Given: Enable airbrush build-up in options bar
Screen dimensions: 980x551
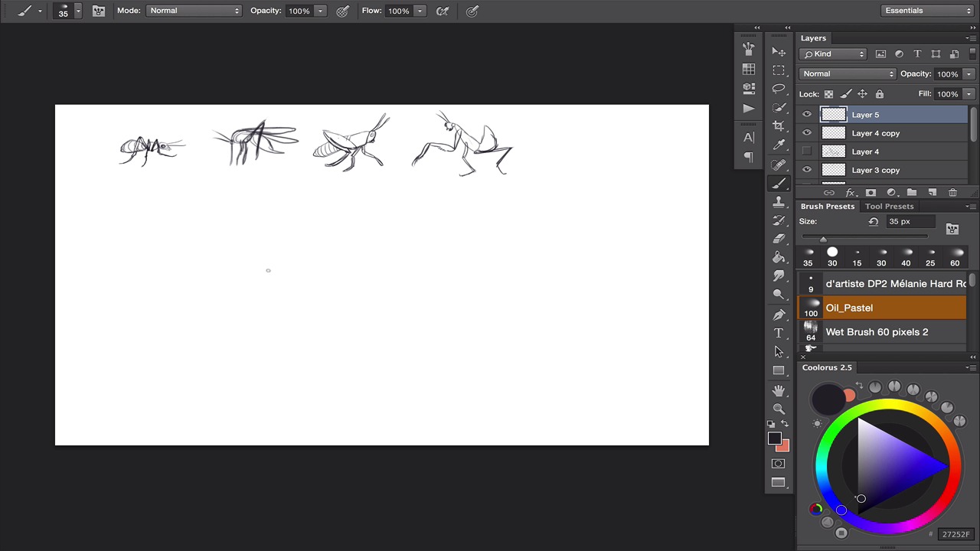Looking at the screenshot, I should tap(442, 11).
